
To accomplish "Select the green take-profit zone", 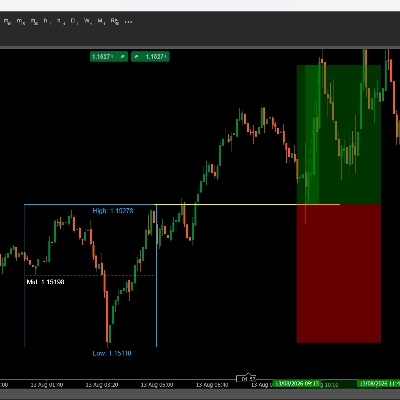I will [339, 134].
